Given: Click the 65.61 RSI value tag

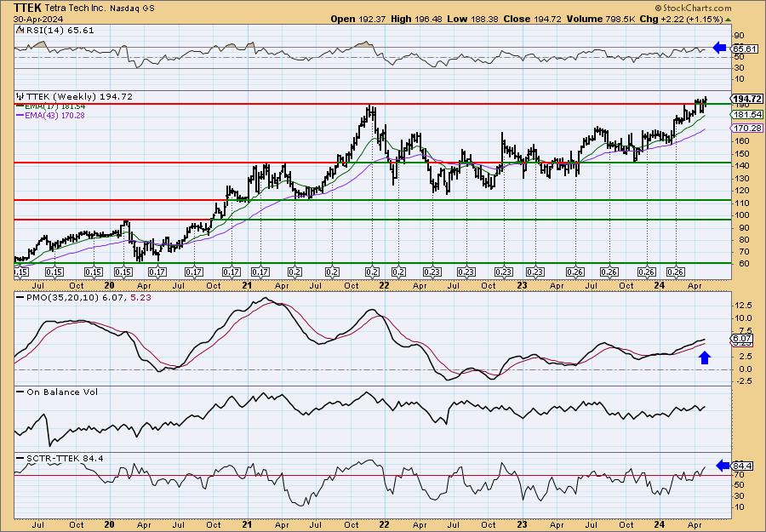Looking at the screenshot, I should click(746, 49).
